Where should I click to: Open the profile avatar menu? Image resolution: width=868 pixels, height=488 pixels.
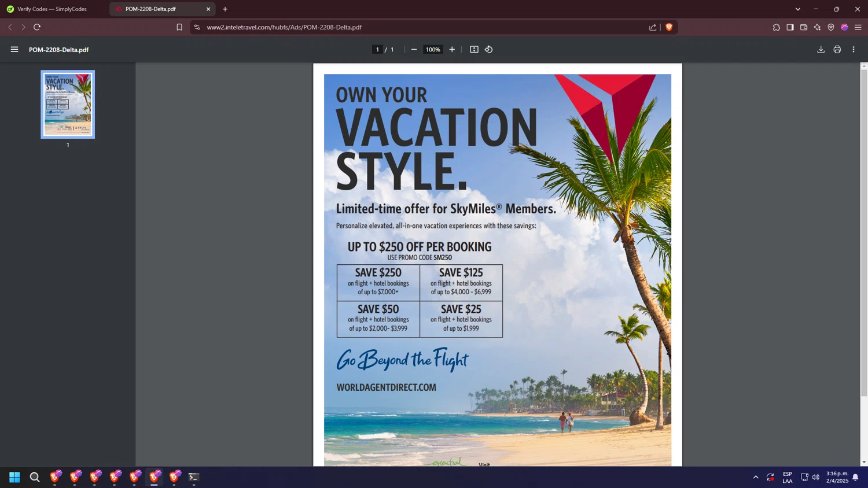point(844,27)
